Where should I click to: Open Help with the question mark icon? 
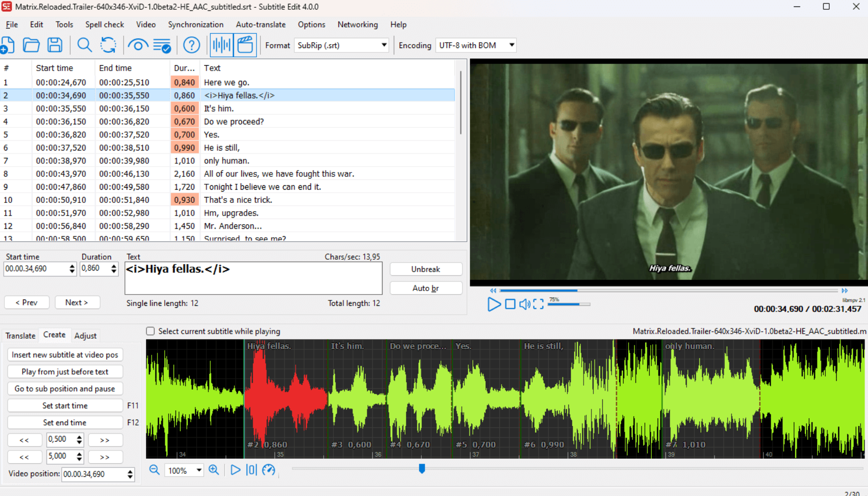pos(191,45)
